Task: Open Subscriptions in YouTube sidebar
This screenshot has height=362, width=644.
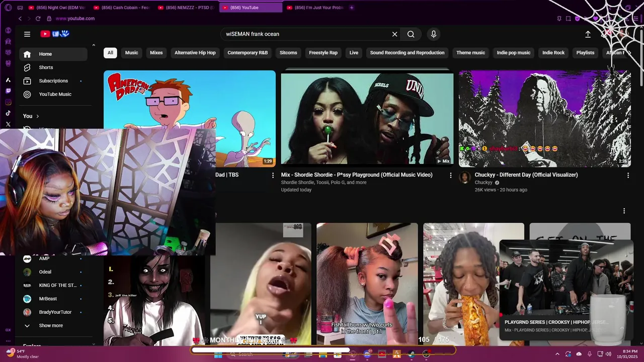Action: [x=53, y=81]
